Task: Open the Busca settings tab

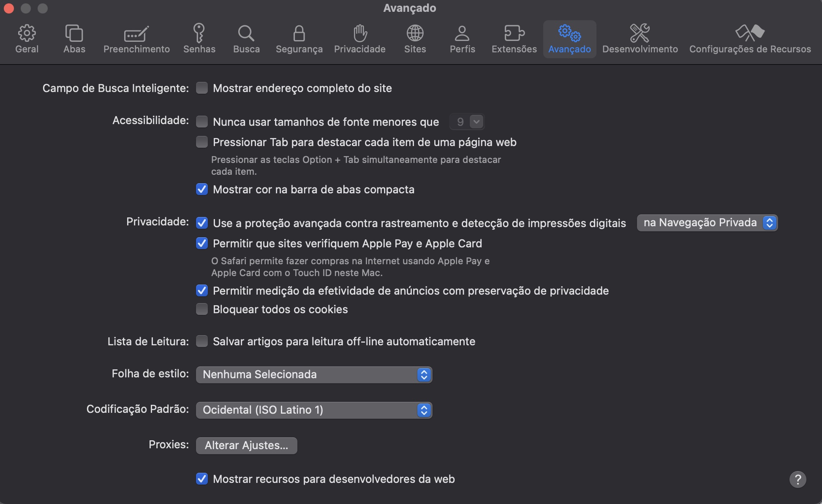Action: pos(247,38)
